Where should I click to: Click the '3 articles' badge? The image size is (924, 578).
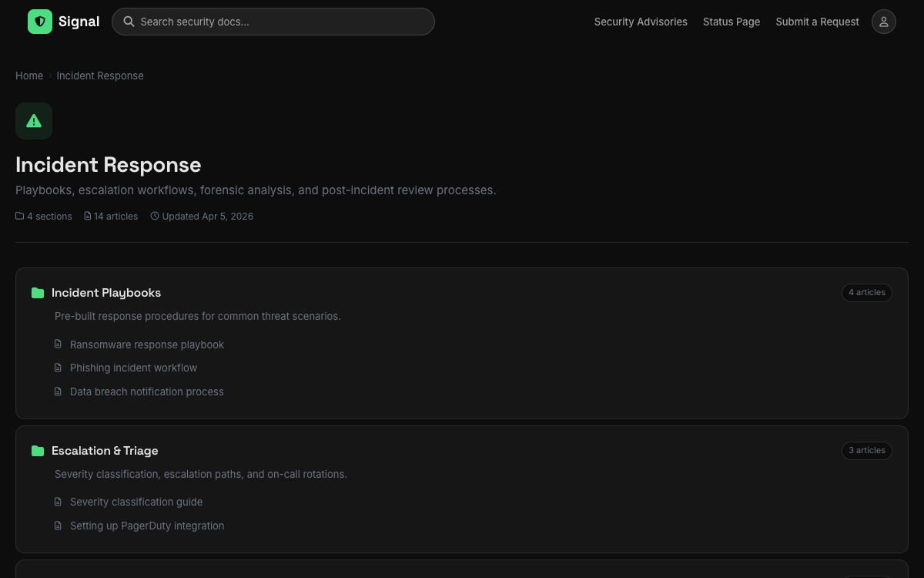pos(867,451)
